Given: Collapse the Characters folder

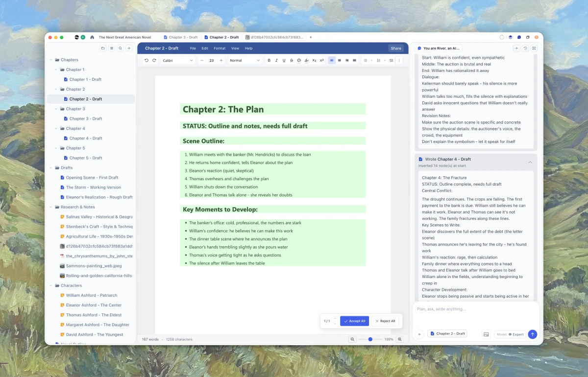Looking at the screenshot, I should tap(51, 285).
